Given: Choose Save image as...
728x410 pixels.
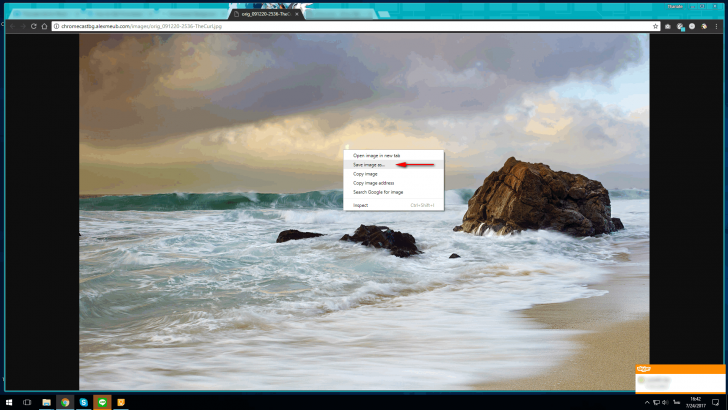Looking at the screenshot, I should [394, 165].
